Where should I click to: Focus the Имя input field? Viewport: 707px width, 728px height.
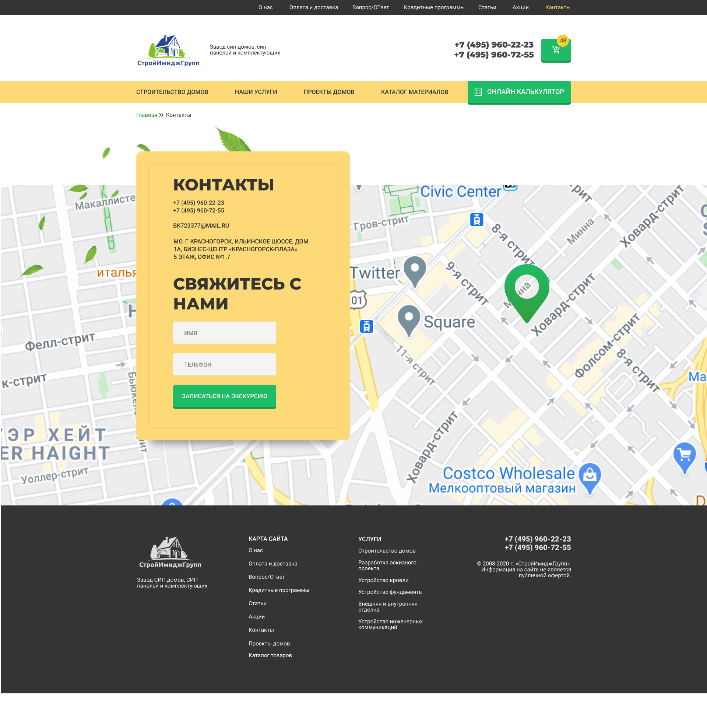[224, 333]
